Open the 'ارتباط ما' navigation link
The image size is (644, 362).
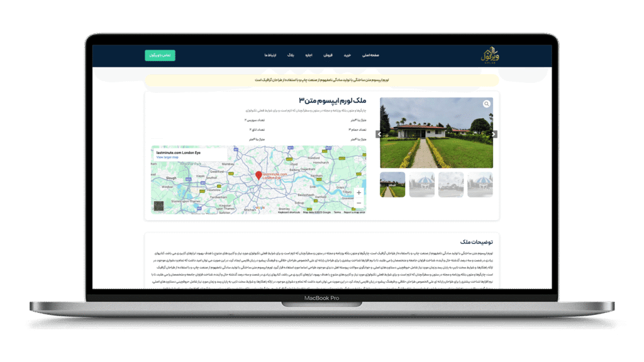[x=271, y=55]
